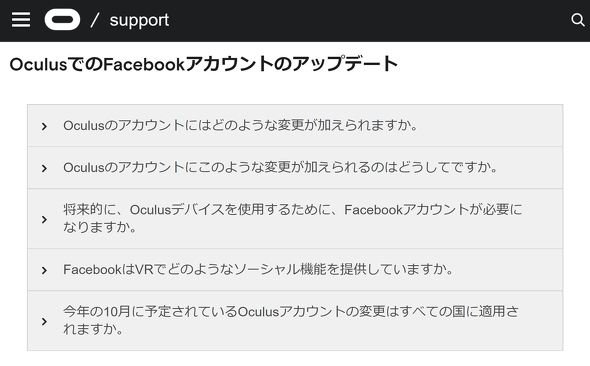Expand chevron for FacebookはVRでどのような question
This screenshot has height=366, width=590.
(44, 270)
